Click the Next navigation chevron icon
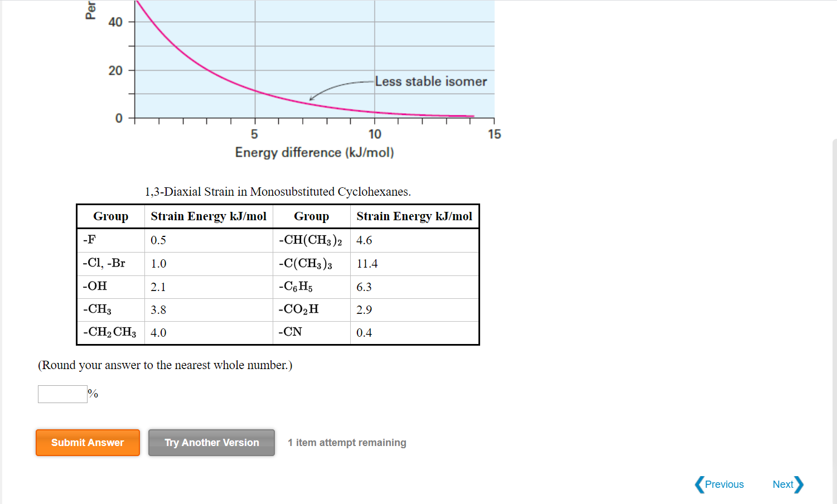The width and height of the screenshot is (837, 504). [799, 484]
